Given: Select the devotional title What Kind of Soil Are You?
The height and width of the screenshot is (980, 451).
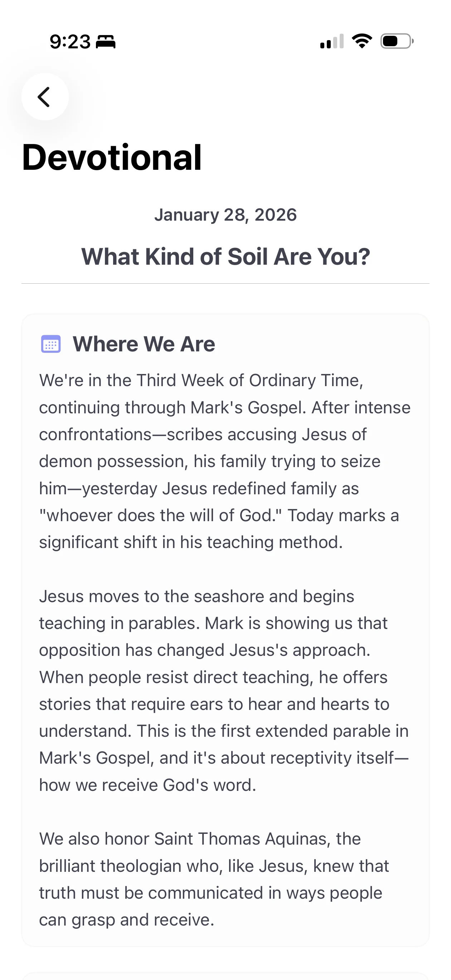Looking at the screenshot, I should [225, 256].
